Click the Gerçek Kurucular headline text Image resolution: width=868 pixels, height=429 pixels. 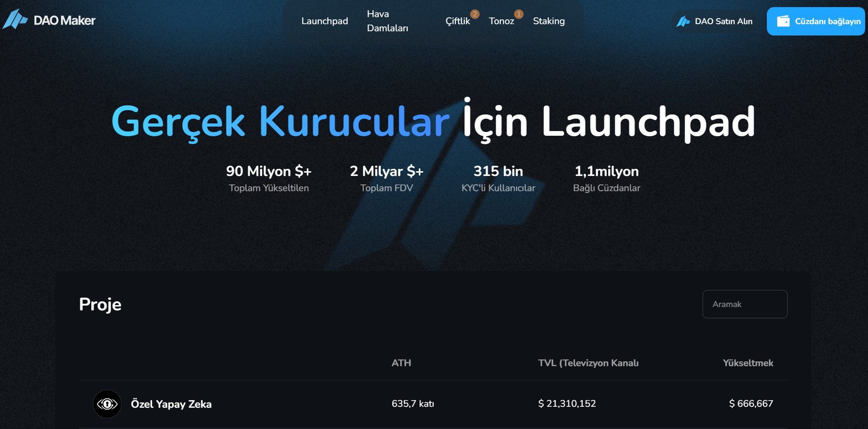280,122
